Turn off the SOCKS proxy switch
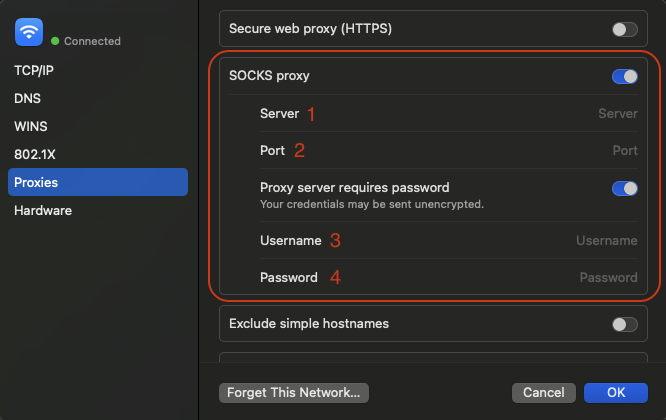 tap(624, 76)
